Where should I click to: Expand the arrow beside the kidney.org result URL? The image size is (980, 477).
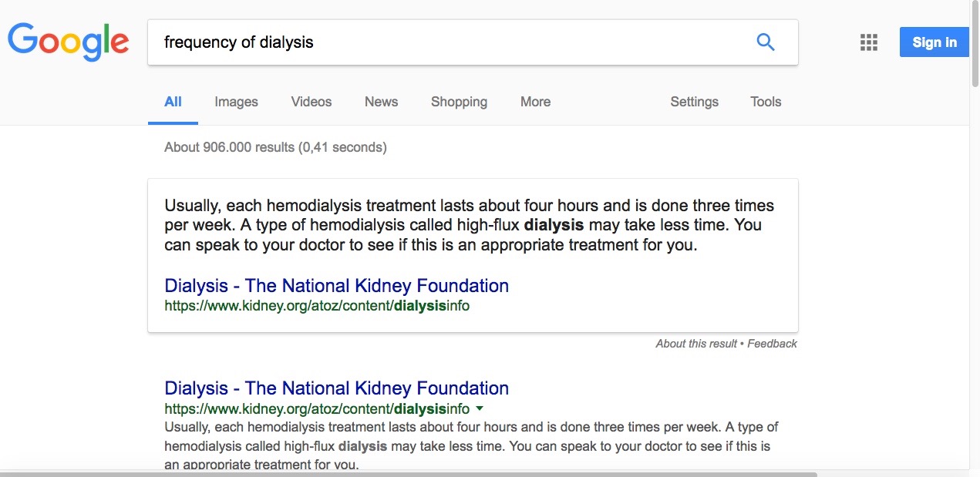click(x=480, y=408)
